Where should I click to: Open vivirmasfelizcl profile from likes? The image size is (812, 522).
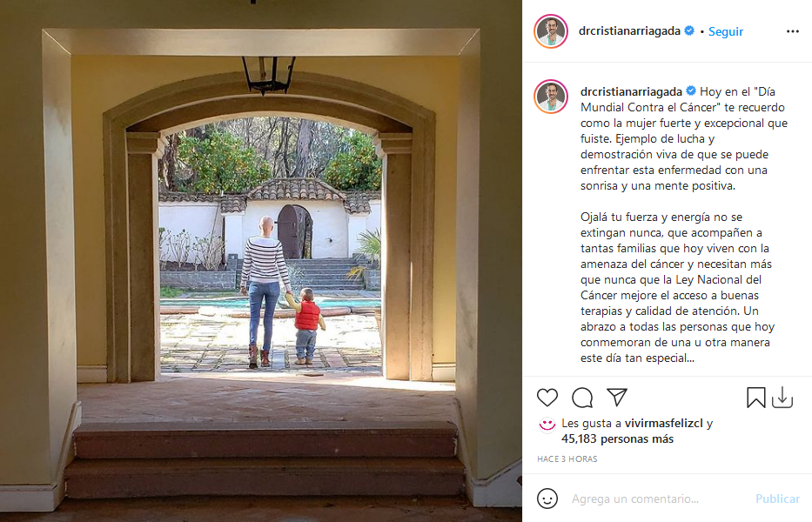pyautogui.click(x=663, y=423)
